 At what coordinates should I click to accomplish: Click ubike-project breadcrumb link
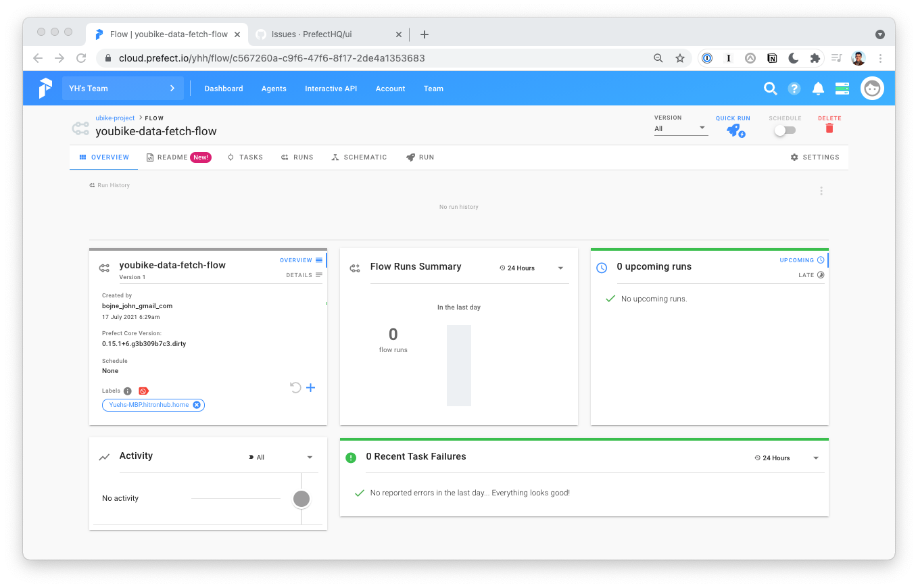coord(115,118)
